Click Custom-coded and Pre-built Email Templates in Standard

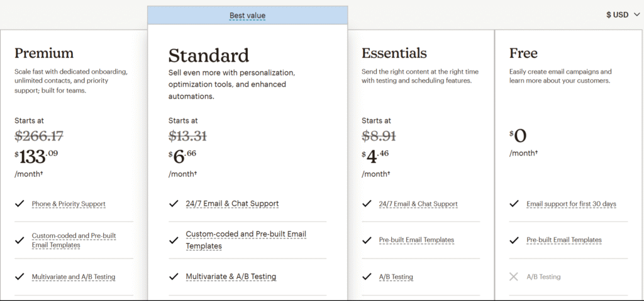[246, 240]
